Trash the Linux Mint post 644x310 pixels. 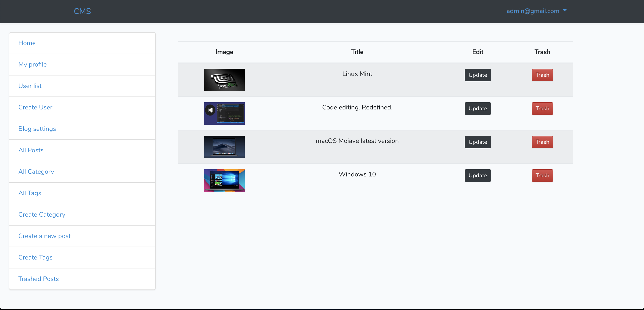pos(542,75)
